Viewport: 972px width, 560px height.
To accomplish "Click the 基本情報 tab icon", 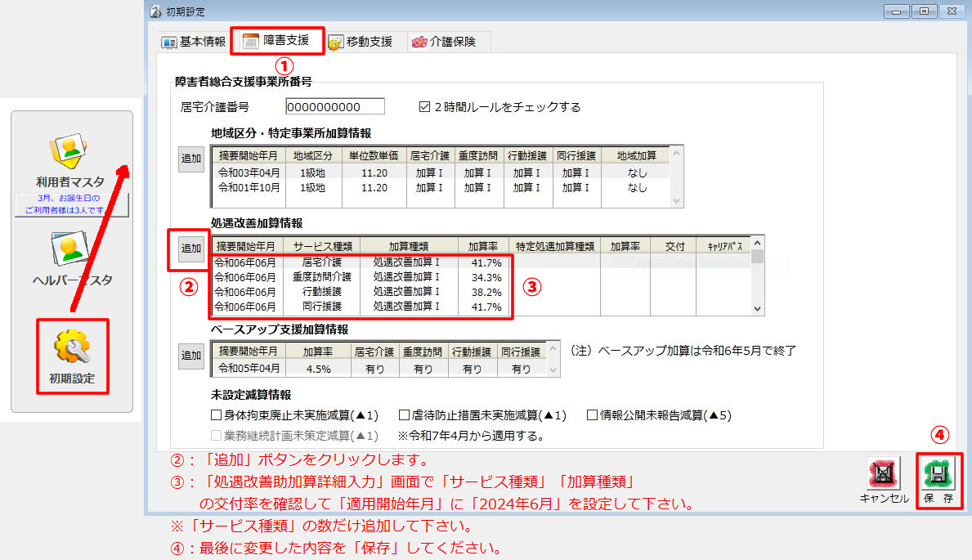I will [169, 42].
